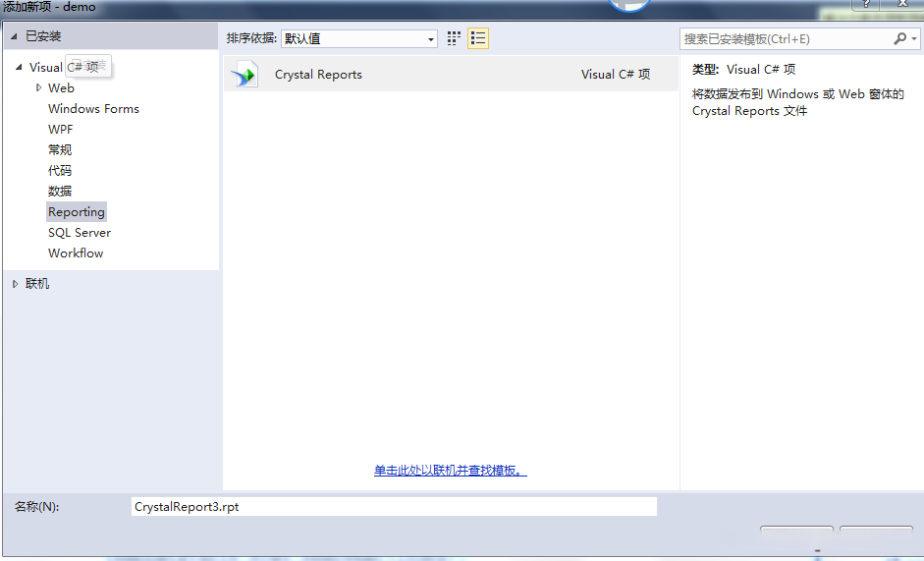This screenshot has width=924, height=561.
Task: Expand the Web node arrow
Action: 38,87
